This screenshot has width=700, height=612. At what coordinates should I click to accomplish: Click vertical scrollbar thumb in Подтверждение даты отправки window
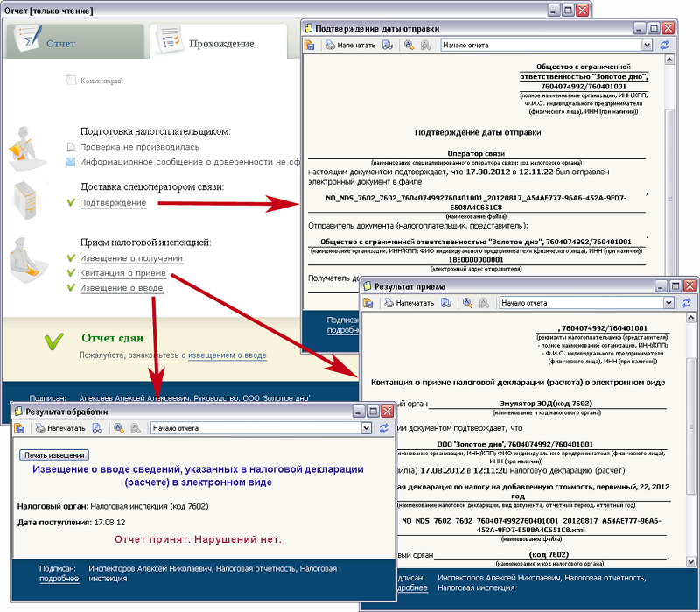tap(669, 199)
